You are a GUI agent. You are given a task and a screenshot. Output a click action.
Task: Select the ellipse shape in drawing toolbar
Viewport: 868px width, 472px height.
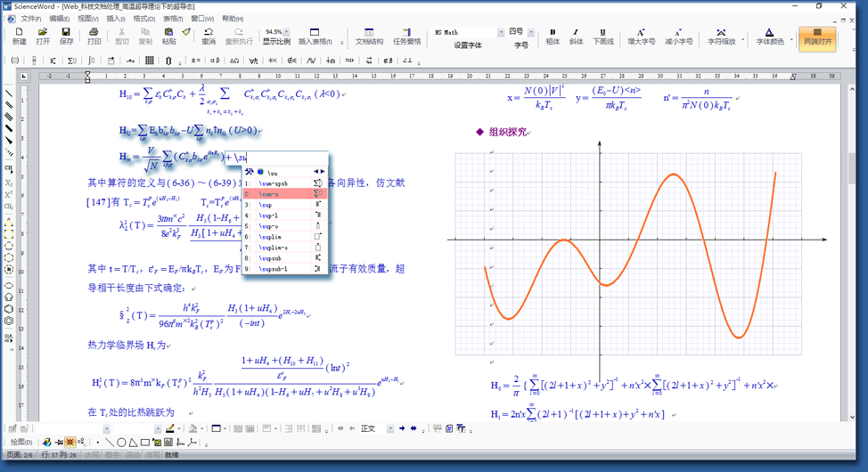click(x=121, y=442)
